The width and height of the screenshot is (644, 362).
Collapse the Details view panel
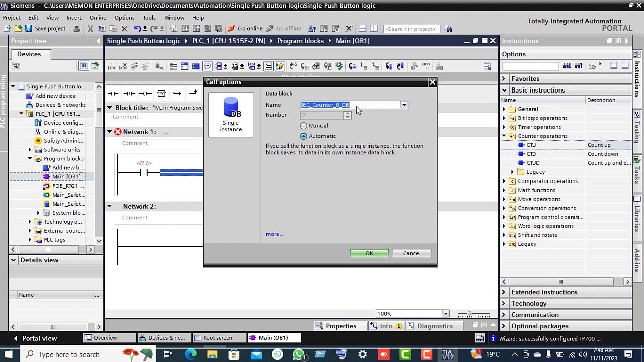(x=13, y=260)
